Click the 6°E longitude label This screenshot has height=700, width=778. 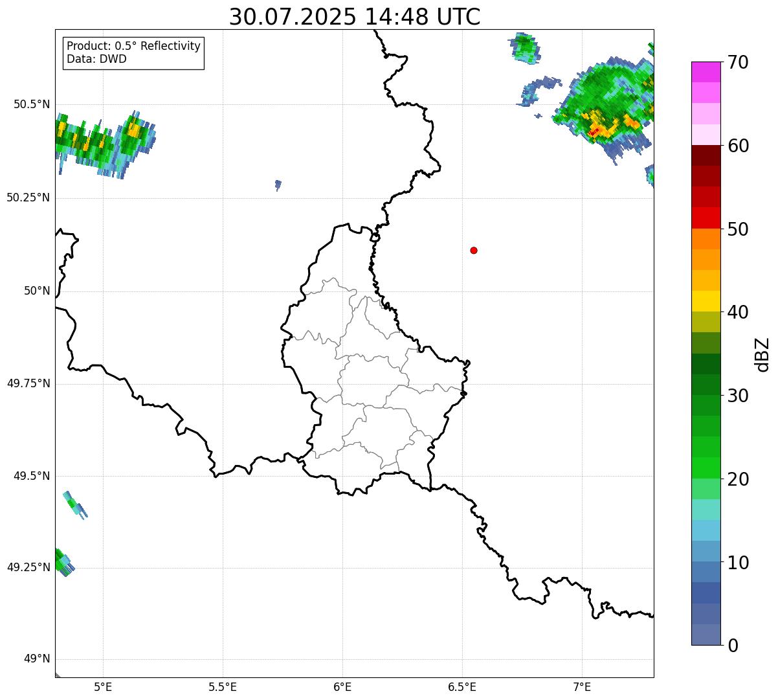point(342,686)
